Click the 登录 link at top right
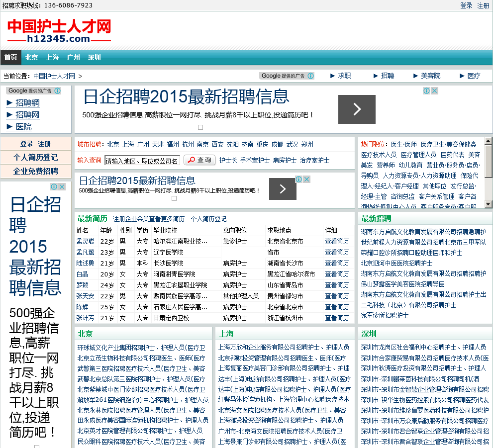 tap(466, 5)
